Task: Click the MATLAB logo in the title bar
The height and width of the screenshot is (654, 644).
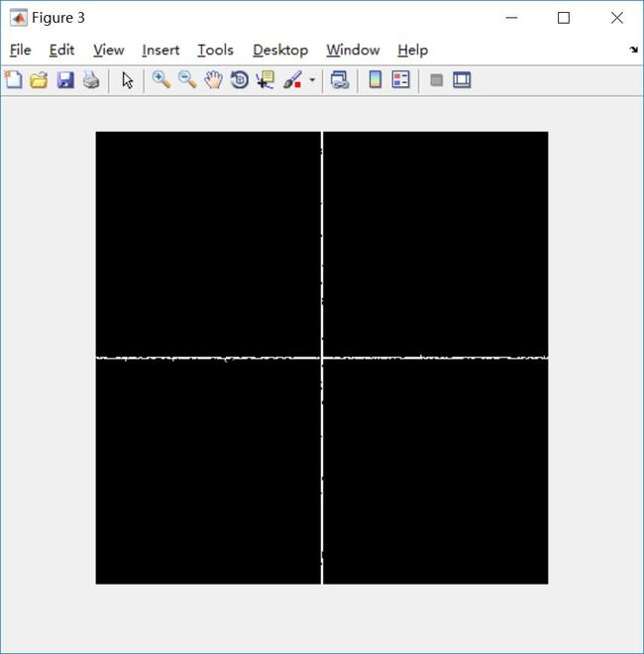Action: click(x=19, y=18)
